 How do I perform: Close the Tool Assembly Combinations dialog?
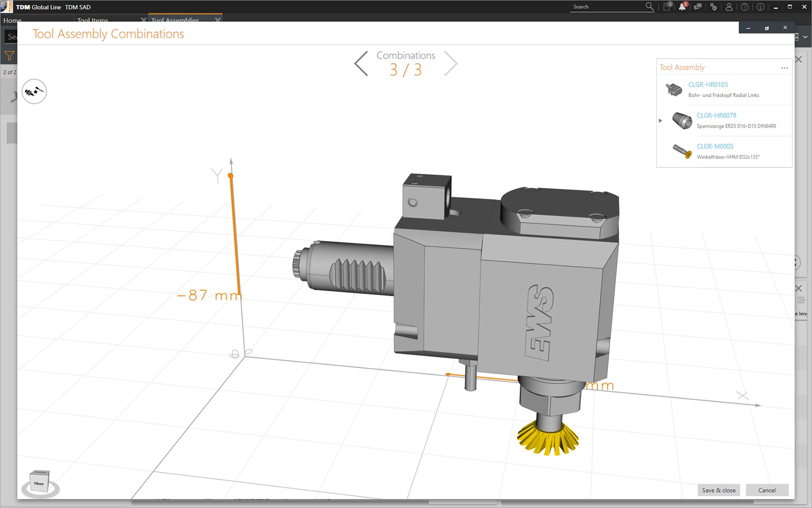(785, 28)
